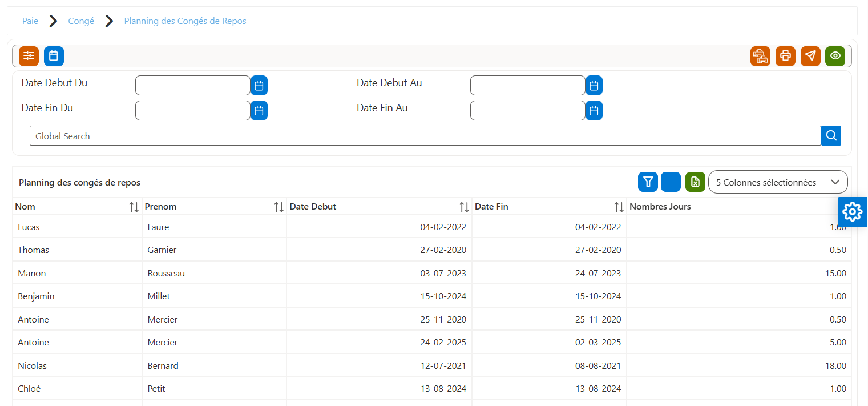Click the 03-07-2023 start date cell
Image resolution: width=868 pixels, height=406 pixels.
coord(379,273)
